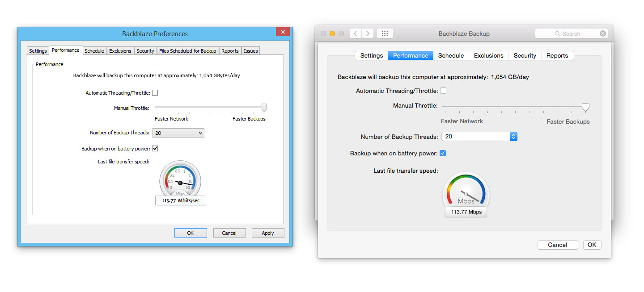
Task: Open Exclusions tab in Mac Backblaze Backup
Action: point(489,55)
